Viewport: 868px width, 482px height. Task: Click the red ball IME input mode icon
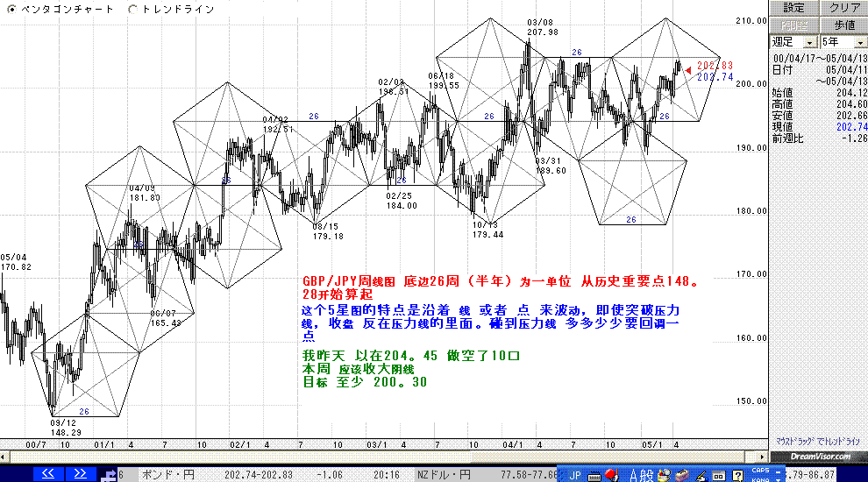tap(612, 475)
